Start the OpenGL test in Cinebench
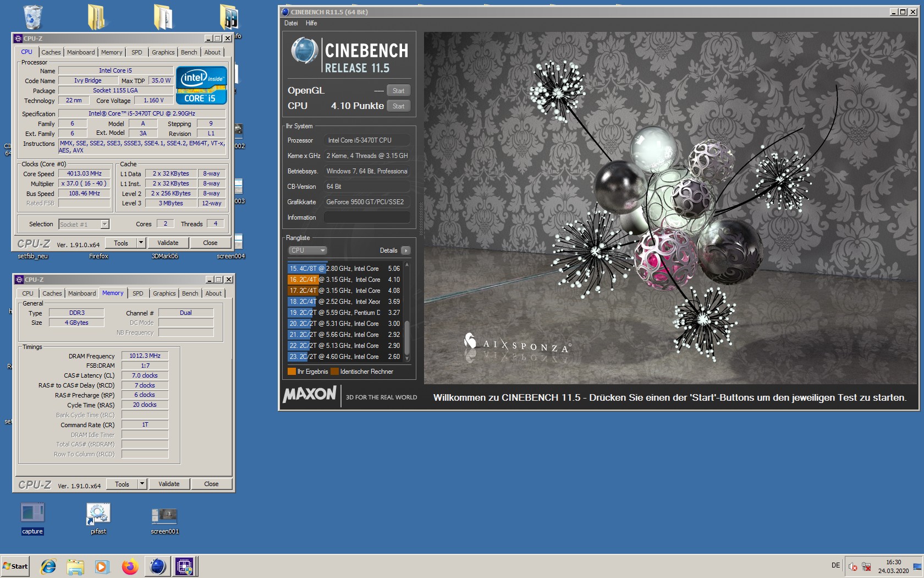The image size is (924, 578). tap(399, 91)
